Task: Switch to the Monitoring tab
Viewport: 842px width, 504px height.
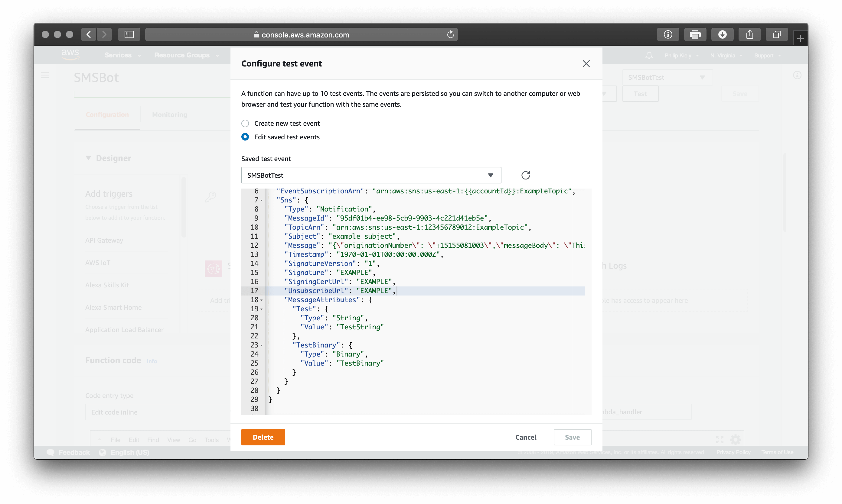Action: 170,115
